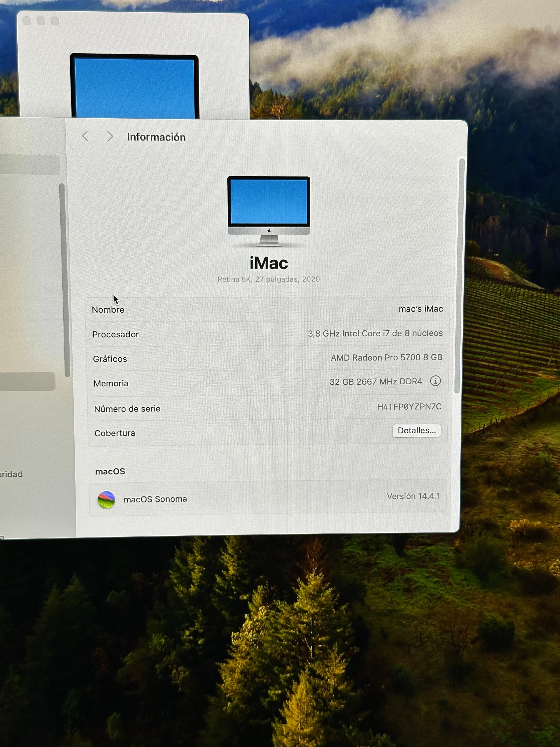Image resolution: width=560 pixels, height=747 pixels.
Task: Click the macOS section heading
Action: point(110,472)
